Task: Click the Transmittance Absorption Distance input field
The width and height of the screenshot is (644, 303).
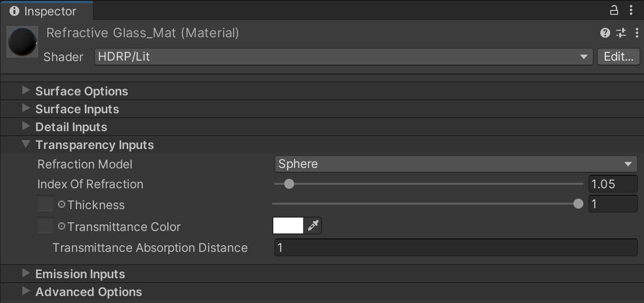Action: [455, 247]
